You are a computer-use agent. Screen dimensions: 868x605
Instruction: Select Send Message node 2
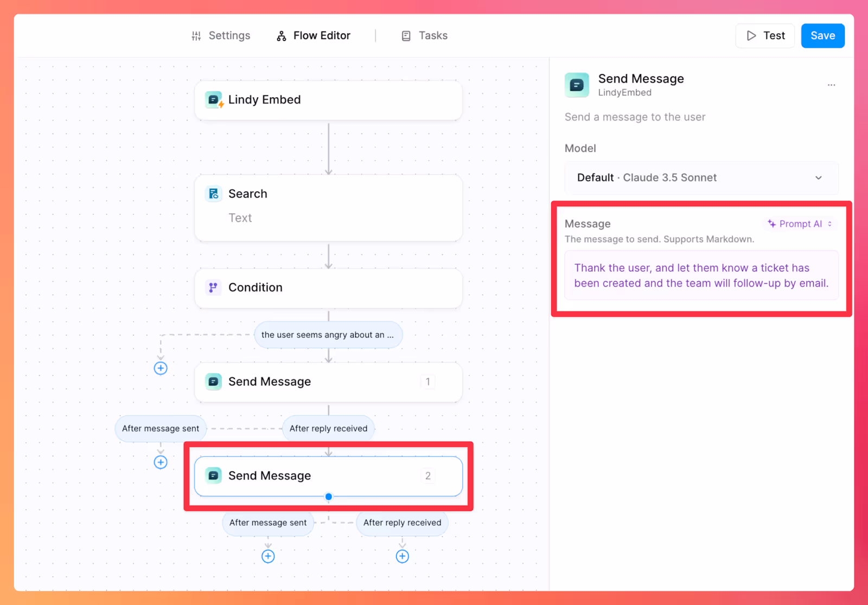(328, 476)
